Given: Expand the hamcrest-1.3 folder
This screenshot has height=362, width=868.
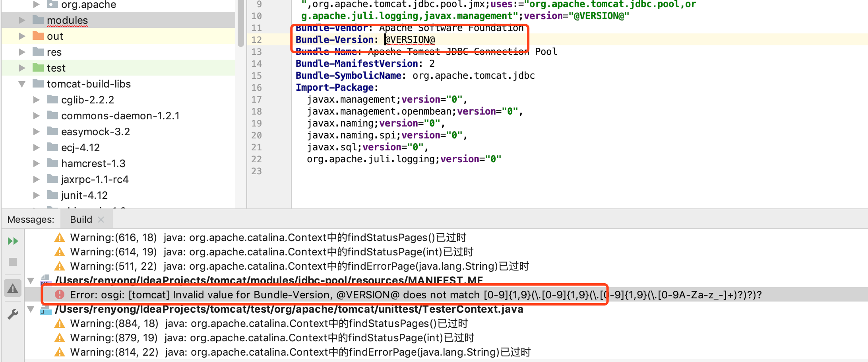Looking at the screenshot, I should [x=37, y=163].
